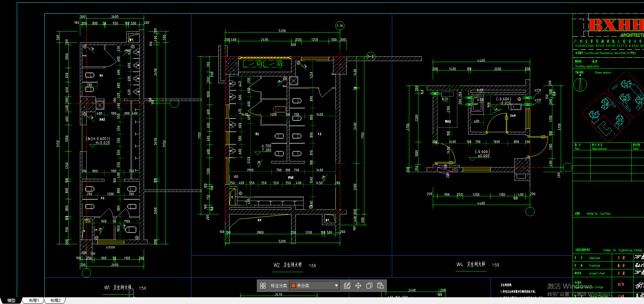Click the 1:50 scale beside W4 title

[x=496, y=265]
